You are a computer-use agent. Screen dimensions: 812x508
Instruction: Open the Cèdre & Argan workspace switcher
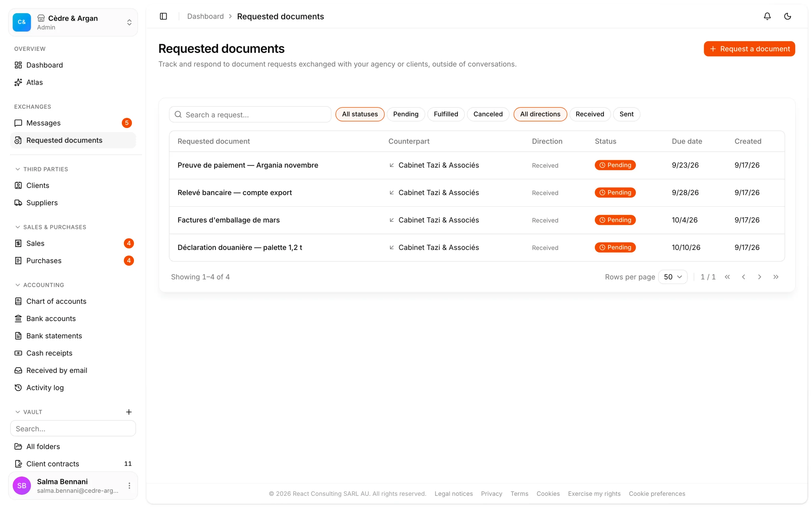(73, 22)
